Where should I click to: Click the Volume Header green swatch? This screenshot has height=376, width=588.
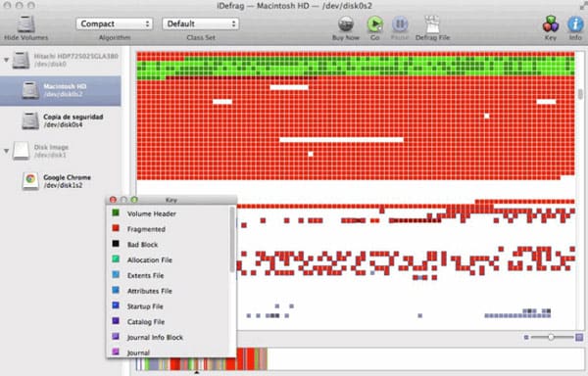coord(116,212)
